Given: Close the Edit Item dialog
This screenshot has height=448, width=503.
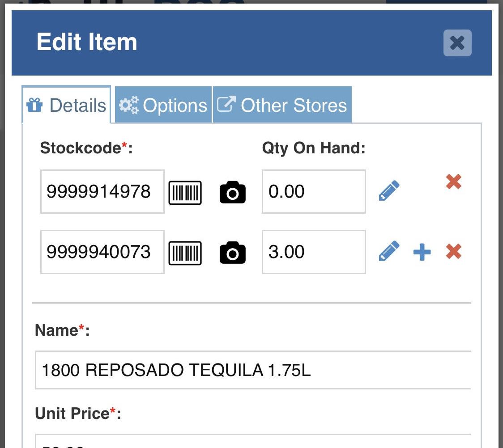Looking at the screenshot, I should click(457, 43).
